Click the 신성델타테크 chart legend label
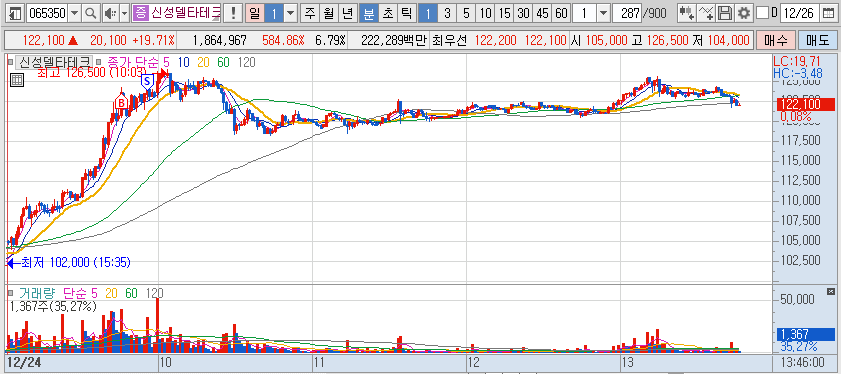 55,62
